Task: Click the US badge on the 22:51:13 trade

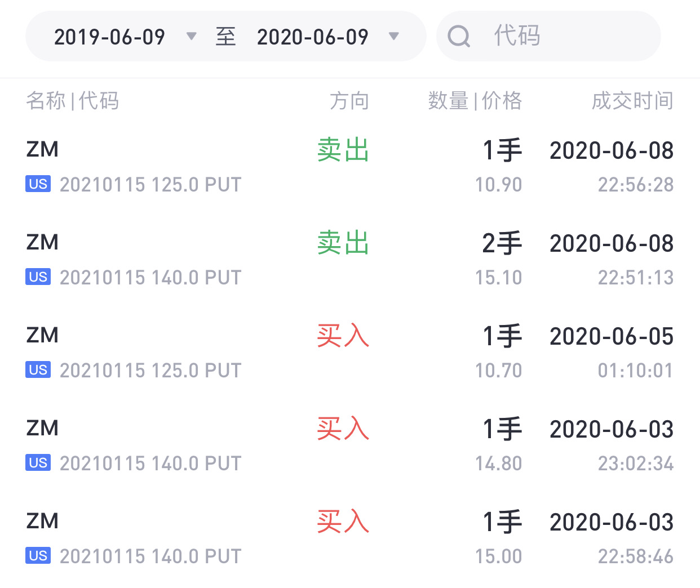Action: pyautogui.click(x=38, y=277)
